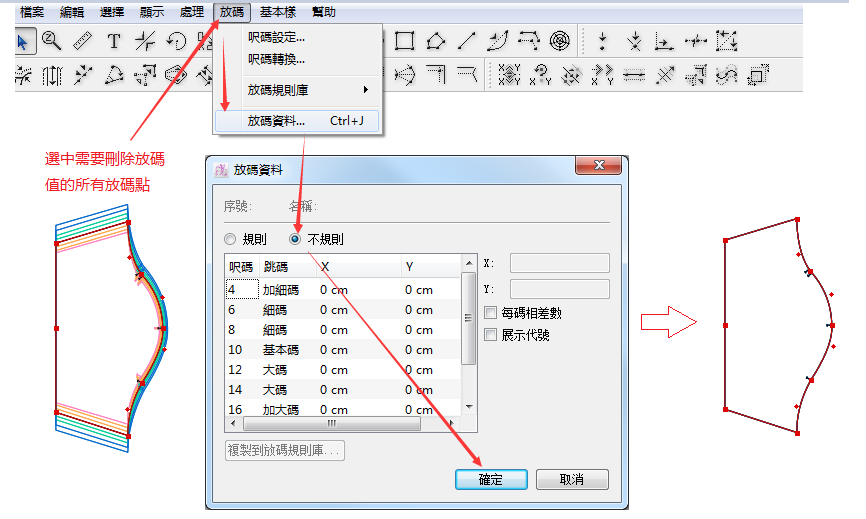Screen dimensions: 866x519
Task: Click the table scroll-down arrow
Action: point(469,407)
